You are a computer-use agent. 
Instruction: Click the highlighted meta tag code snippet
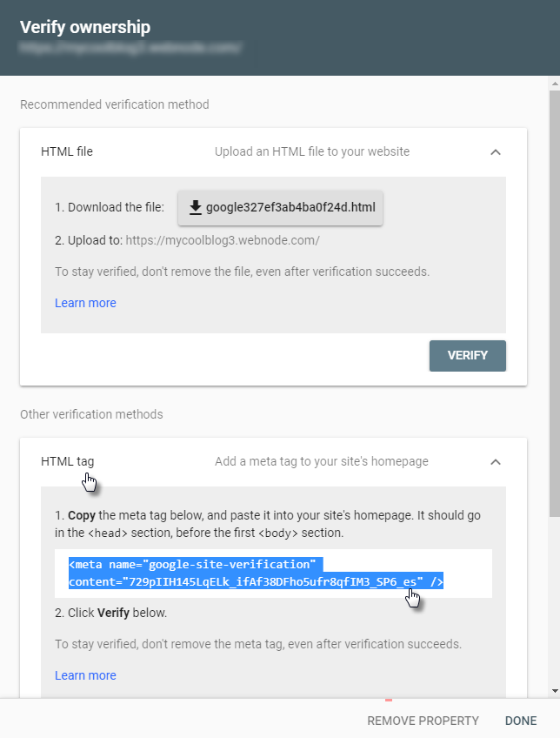coord(257,573)
